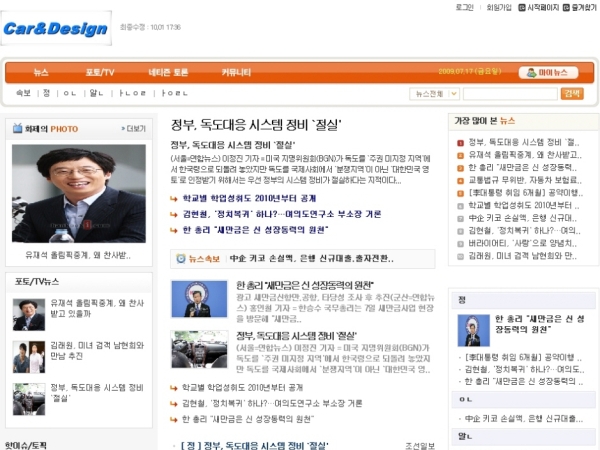
Task: Click podium photo beside center 한 총리 article
Action: [199, 299]
